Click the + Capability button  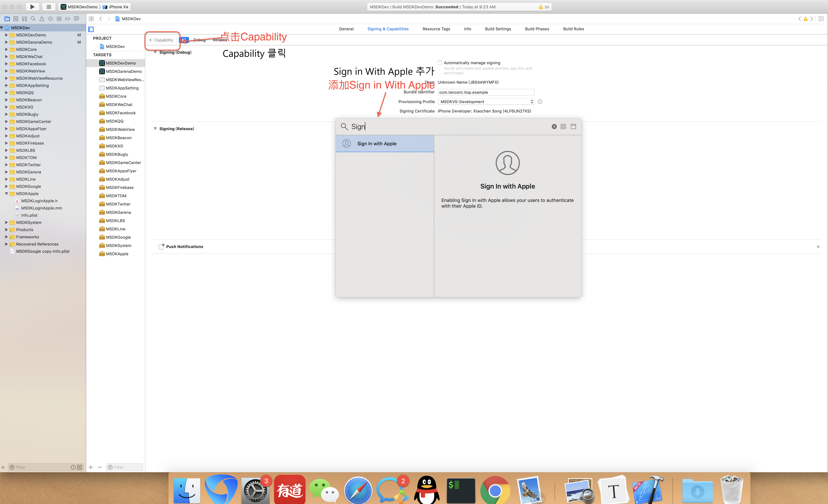pyautogui.click(x=161, y=40)
